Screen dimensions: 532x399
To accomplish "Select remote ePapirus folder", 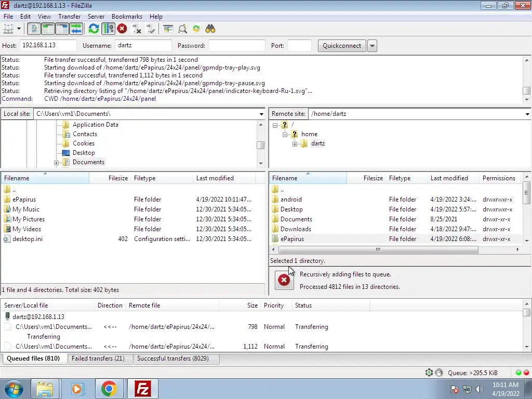I will tap(292, 239).
